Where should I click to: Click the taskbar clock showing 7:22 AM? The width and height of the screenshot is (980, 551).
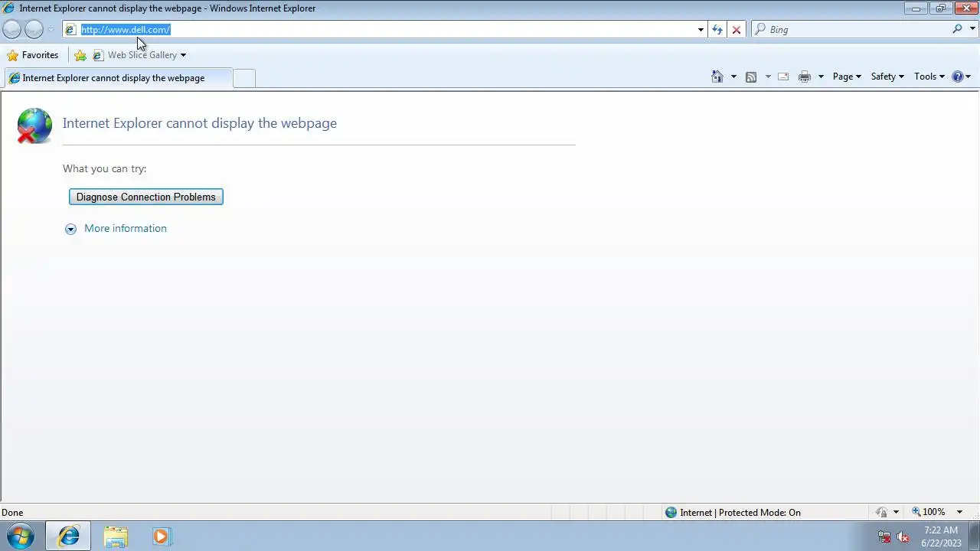pyautogui.click(x=941, y=536)
